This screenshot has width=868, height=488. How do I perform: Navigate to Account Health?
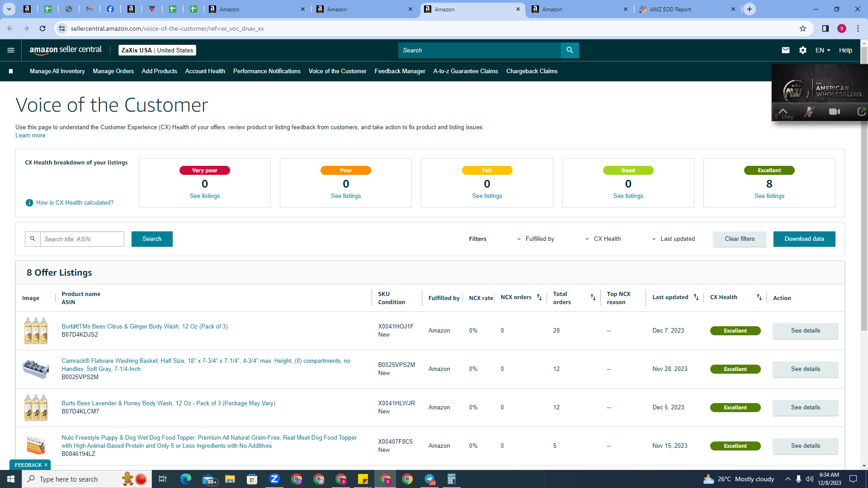coord(205,71)
